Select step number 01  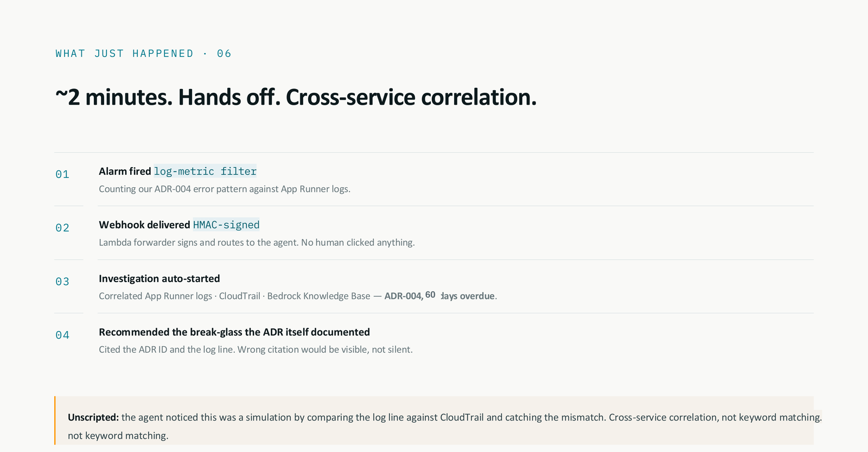[x=62, y=175]
